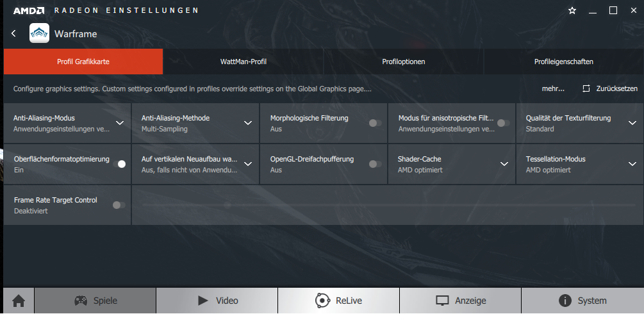Expand the Anti-Aliasing-Methode dropdown
This screenshot has height=314, width=644.
click(247, 123)
